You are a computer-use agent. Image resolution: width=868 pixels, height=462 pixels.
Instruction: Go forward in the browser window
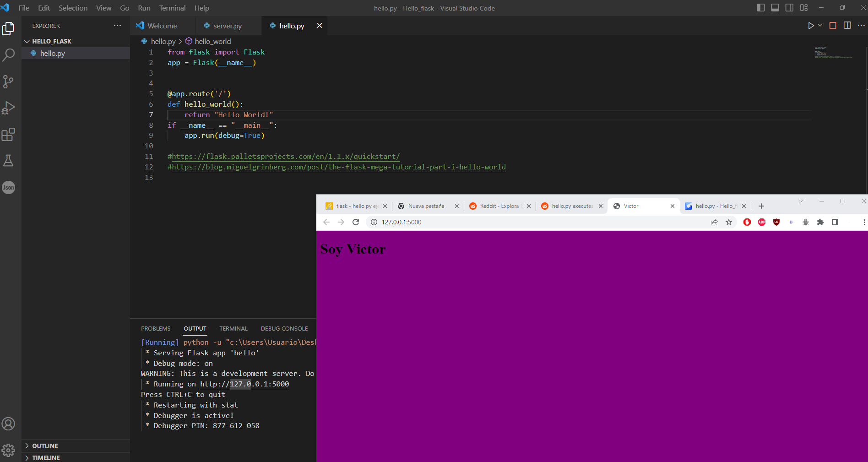(341, 222)
